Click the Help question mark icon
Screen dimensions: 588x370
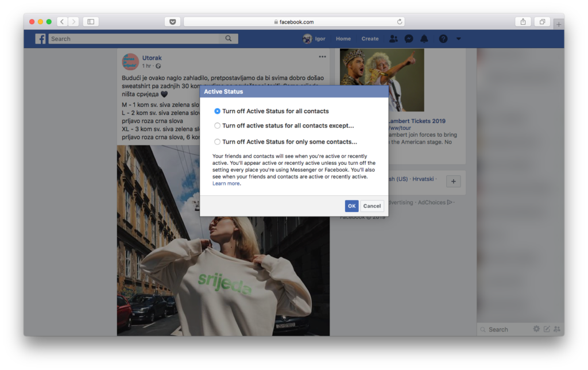coord(443,38)
